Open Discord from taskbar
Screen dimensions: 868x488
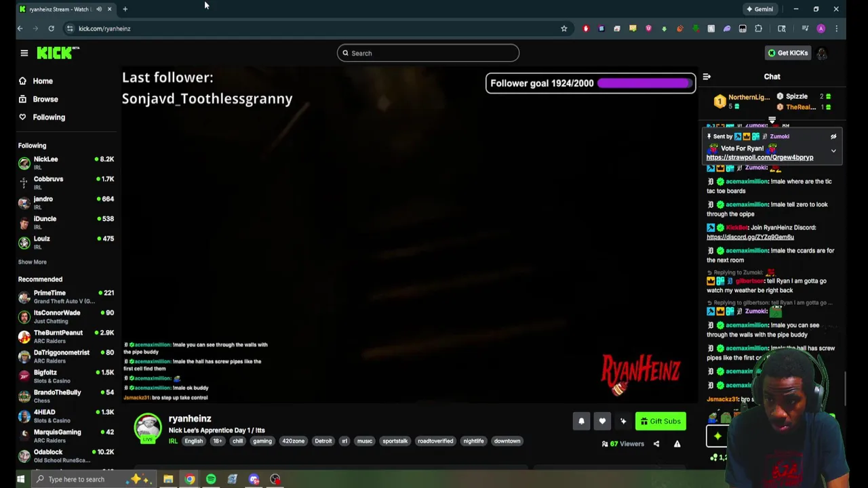coord(254,479)
